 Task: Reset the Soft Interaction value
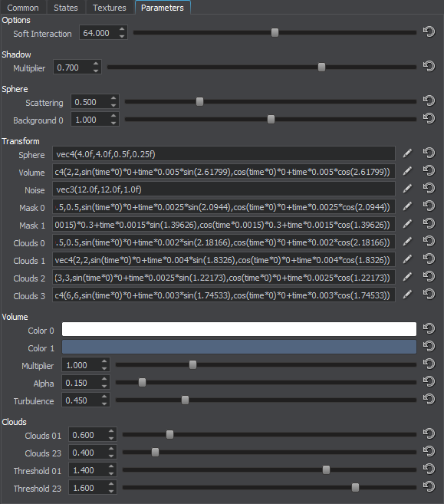coord(429,31)
